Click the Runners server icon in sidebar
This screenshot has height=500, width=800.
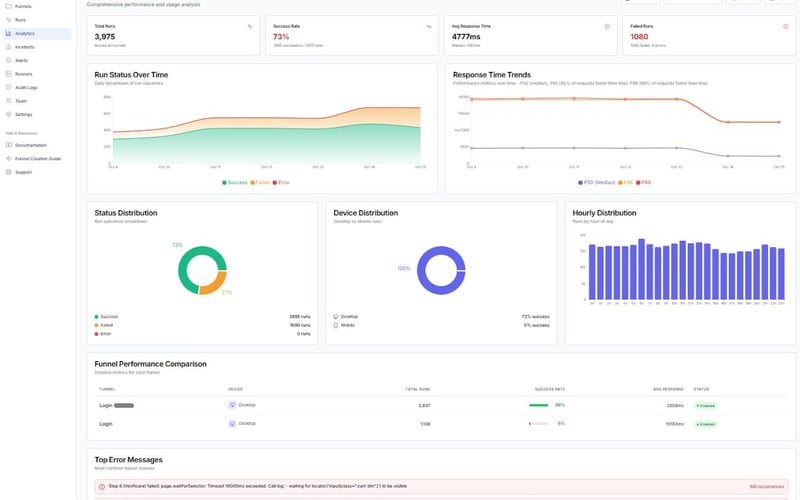(x=8, y=74)
